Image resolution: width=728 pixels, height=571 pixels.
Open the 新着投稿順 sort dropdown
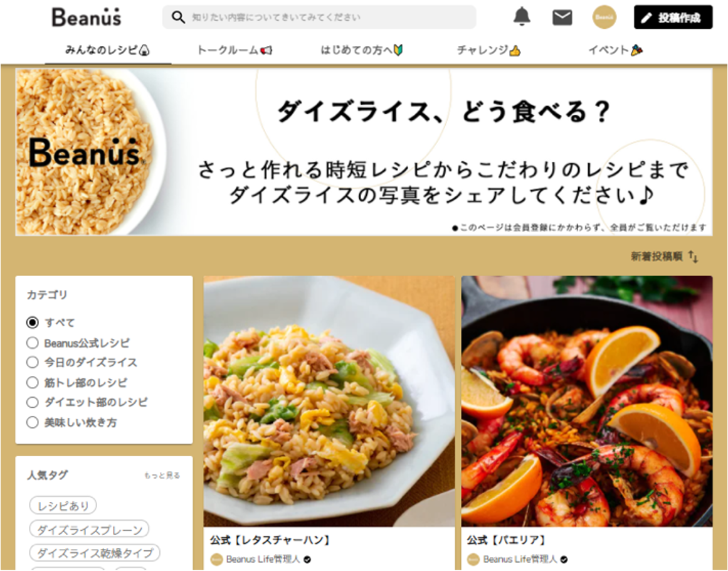point(657,257)
